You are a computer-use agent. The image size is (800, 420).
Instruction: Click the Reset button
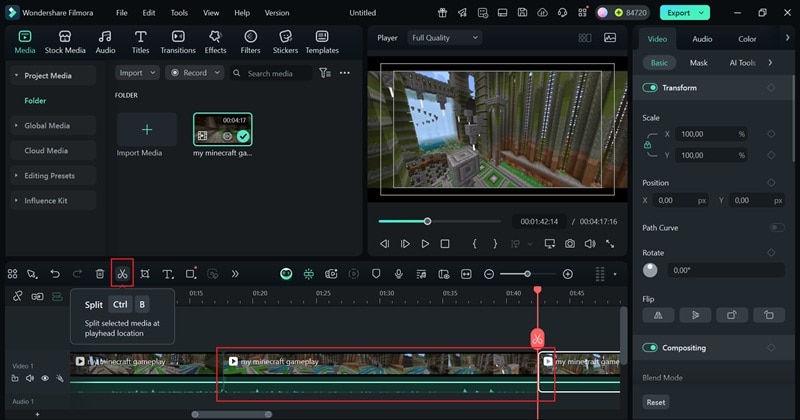(x=656, y=402)
